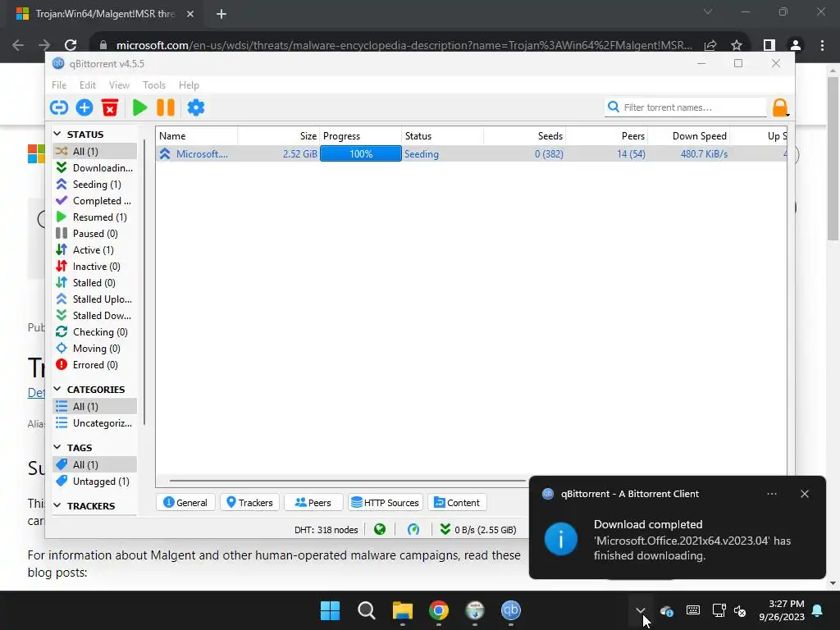Sort by the Name column header

[197, 136]
